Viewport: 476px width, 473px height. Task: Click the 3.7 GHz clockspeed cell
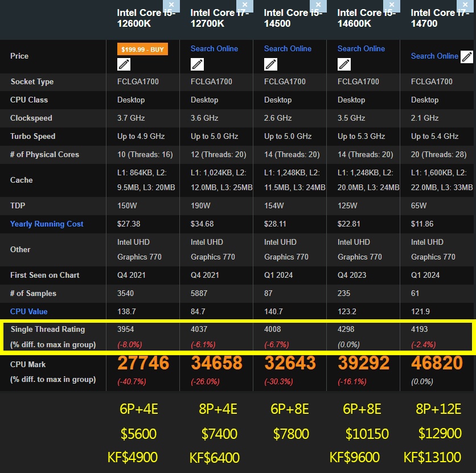(131, 118)
